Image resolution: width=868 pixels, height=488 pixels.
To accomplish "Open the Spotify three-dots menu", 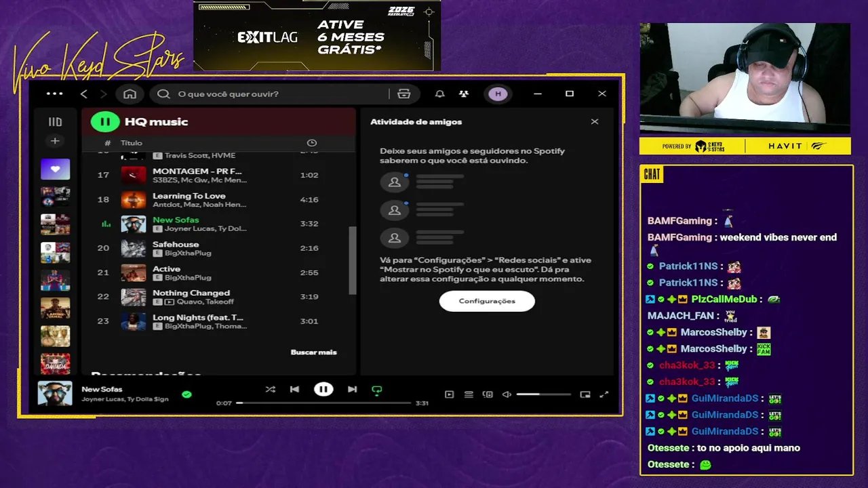I will click(x=54, y=94).
